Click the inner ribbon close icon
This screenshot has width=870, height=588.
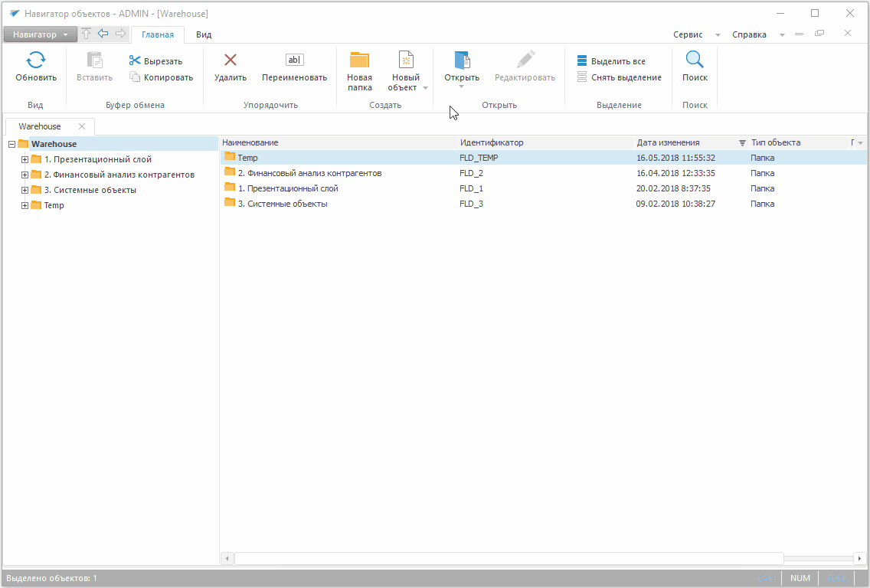tap(847, 33)
